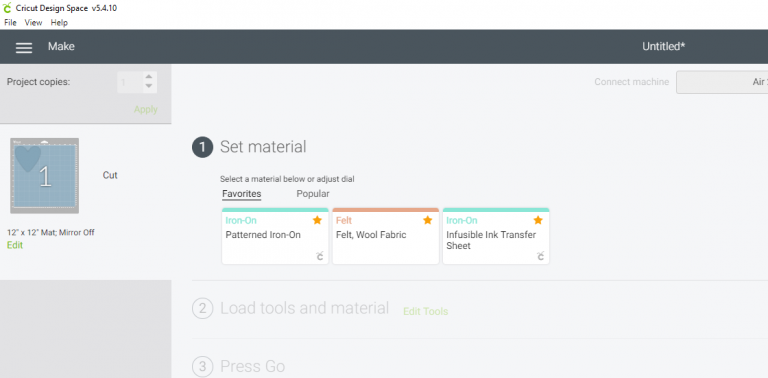
Task: Open the Connect machine dropdown
Action: coord(722,82)
